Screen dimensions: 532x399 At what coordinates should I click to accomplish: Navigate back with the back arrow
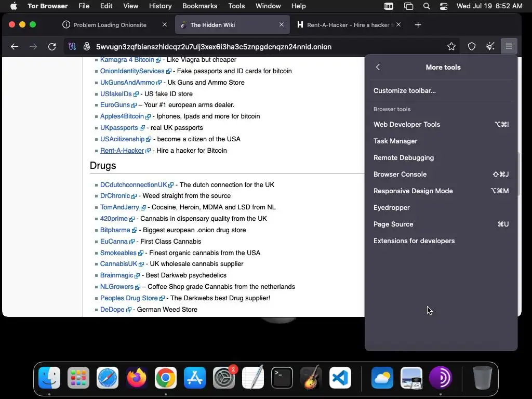tap(15, 46)
